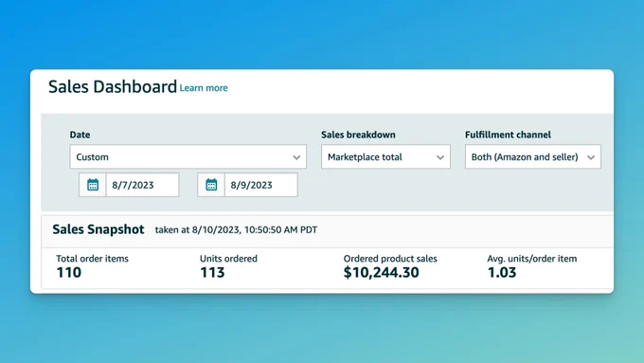Expand the Date dropdown set to Custom

(188, 156)
